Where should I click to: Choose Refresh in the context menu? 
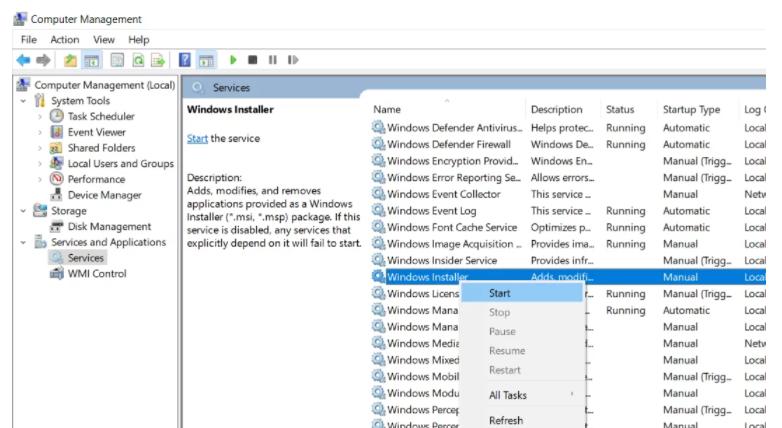click(522, 420)
